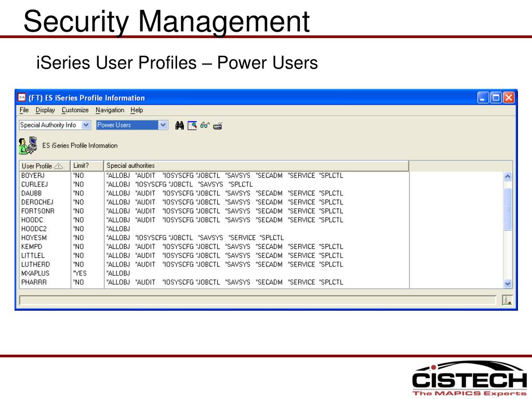Maximize the Profile Information window
Screen dimensions: 532x399
496,98
